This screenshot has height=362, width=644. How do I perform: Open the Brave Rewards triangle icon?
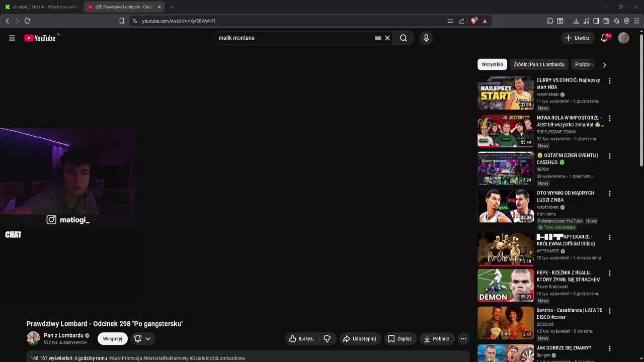click(x=485, y=21)
